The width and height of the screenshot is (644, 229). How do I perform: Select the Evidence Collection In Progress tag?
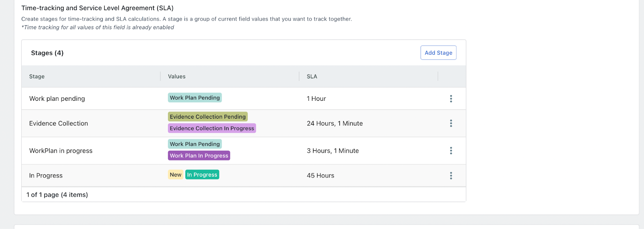(x=212, y=129)
